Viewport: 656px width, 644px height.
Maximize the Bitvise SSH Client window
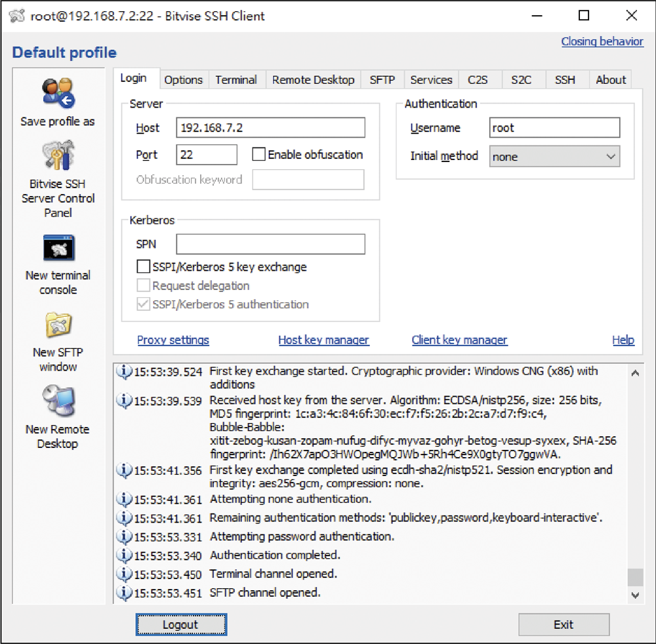(584, 16)
